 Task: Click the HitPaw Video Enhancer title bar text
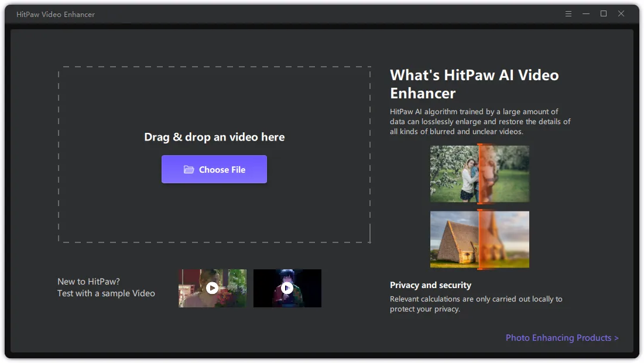[56, 14]
